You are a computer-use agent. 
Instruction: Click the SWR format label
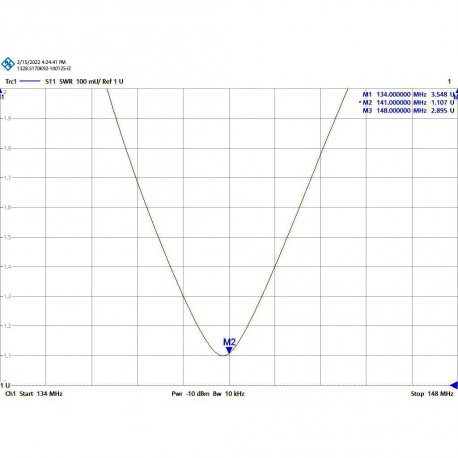[66, 81]
